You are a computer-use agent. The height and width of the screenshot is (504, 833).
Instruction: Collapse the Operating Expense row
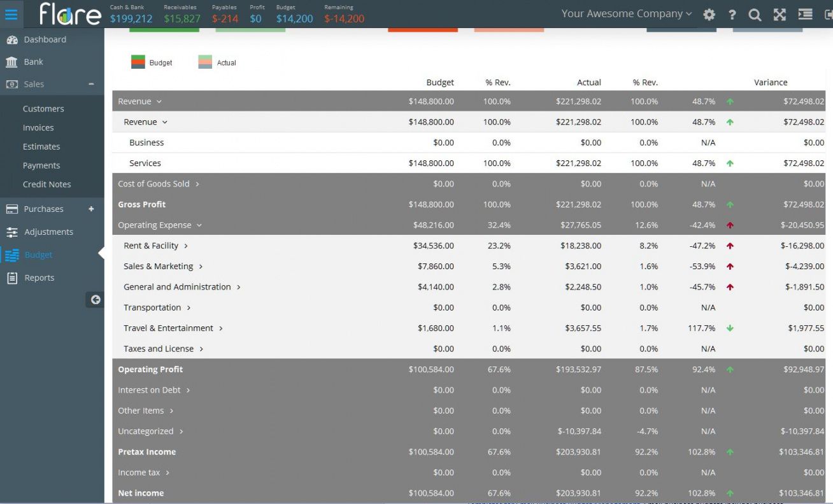tap(199, 225)
